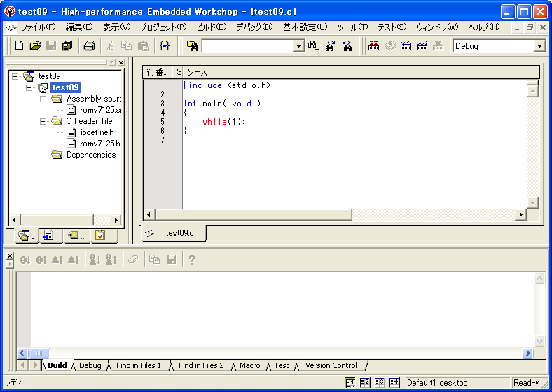
Task: Click the output pane horizontal scrollbar thumb
Action: pos(39,353)
